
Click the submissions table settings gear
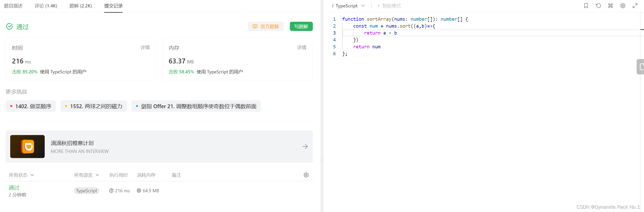(x=306, y=175)
